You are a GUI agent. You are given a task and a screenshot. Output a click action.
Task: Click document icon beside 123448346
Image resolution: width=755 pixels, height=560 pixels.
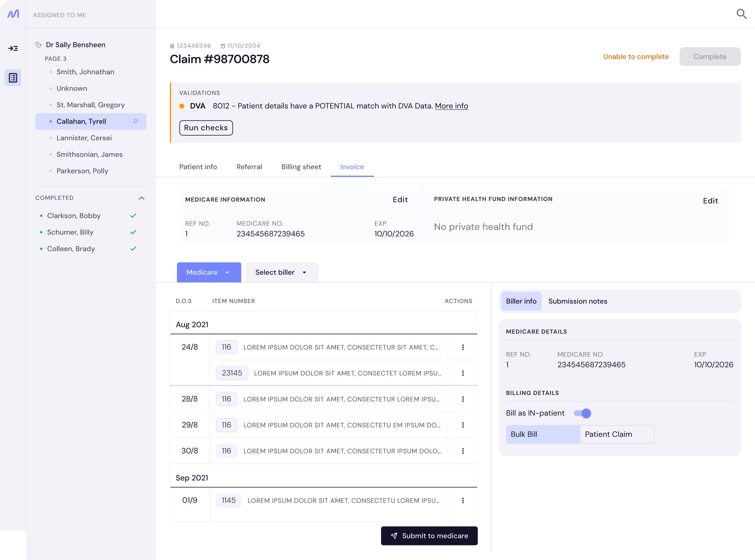point(172,46)
